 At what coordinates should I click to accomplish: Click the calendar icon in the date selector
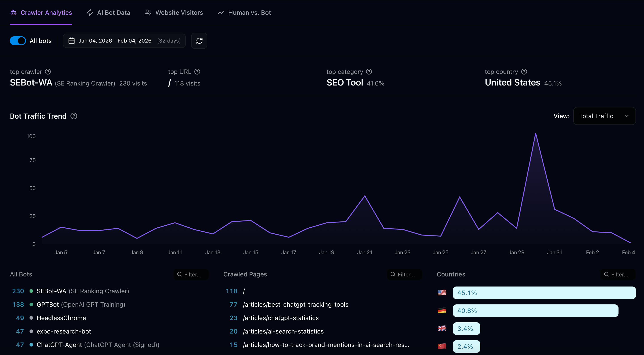[x=71, y=41]
